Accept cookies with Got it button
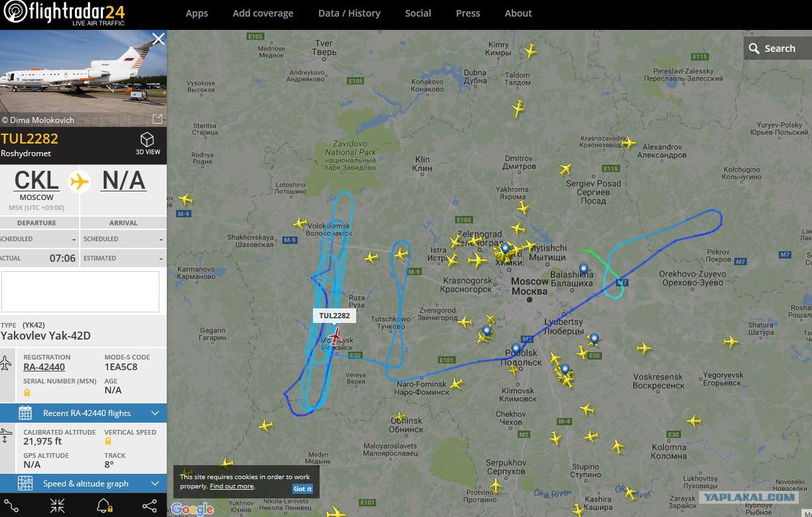This screenshot has height=517, width=812. tap(302, 488)
